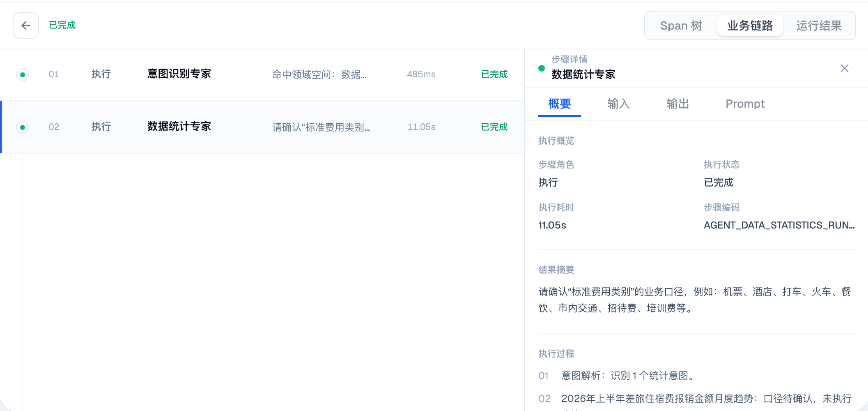868x411 pixels.
Task: Click the 数据统计专家 title in details panel
Action: [583, 74]
